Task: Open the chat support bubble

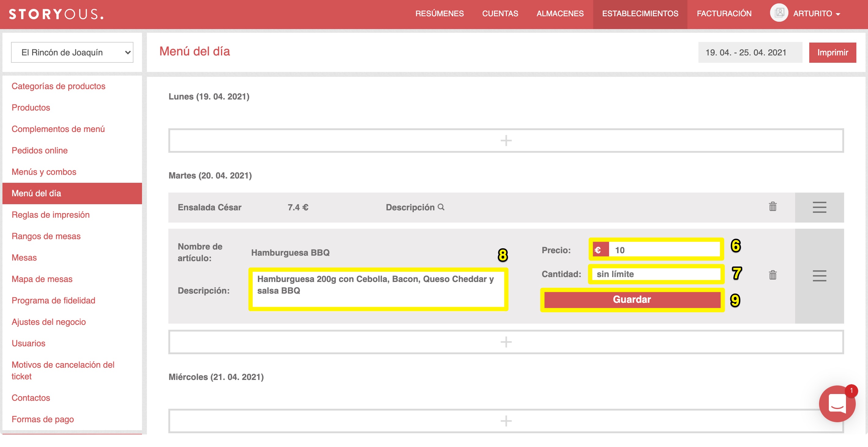Action: 837,404
